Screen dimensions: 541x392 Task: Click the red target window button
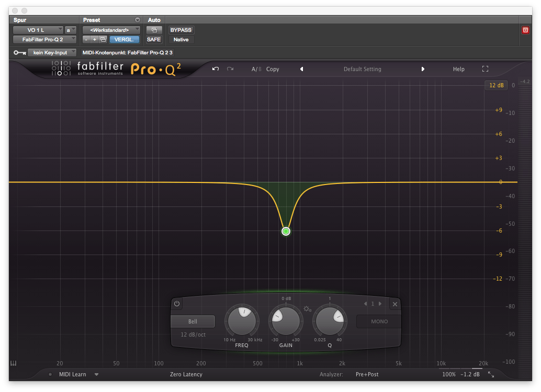(525, 30)
